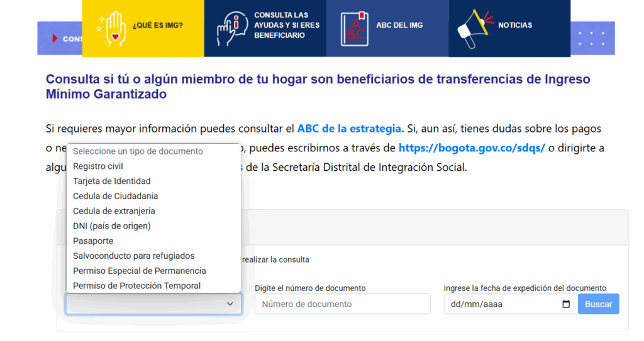Click the page heading 'Consulta si tú o algún miembro'

318,86
